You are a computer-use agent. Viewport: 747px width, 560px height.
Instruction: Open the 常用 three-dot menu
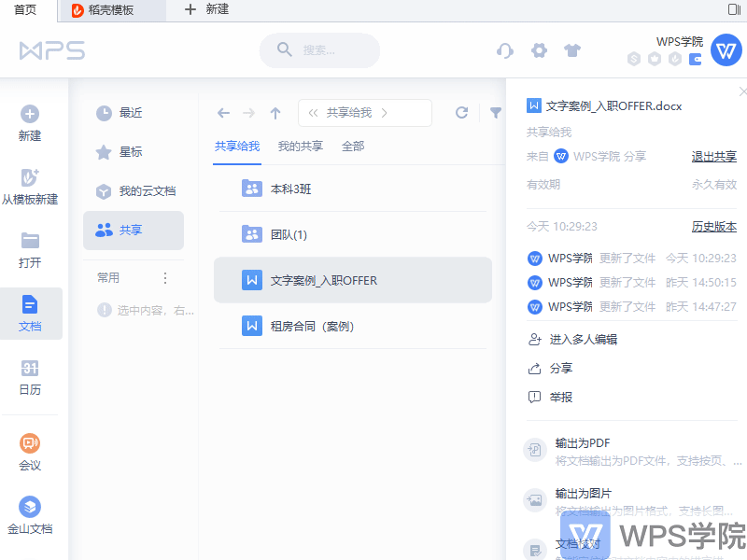point(165,278)
